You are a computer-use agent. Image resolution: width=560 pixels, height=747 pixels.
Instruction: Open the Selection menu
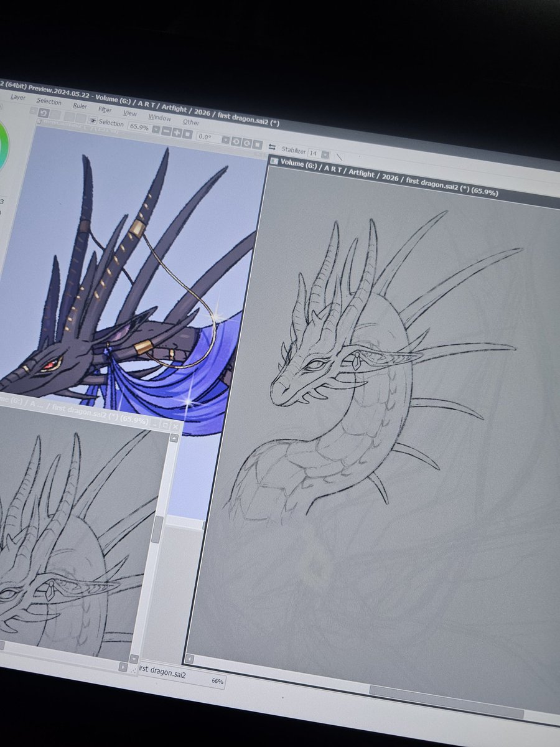point(49,101)
